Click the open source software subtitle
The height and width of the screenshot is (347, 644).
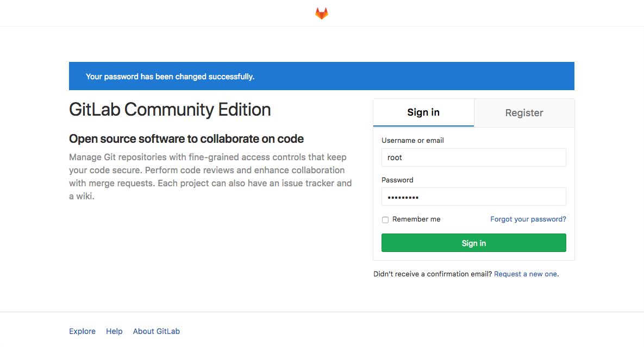[186, 138]
